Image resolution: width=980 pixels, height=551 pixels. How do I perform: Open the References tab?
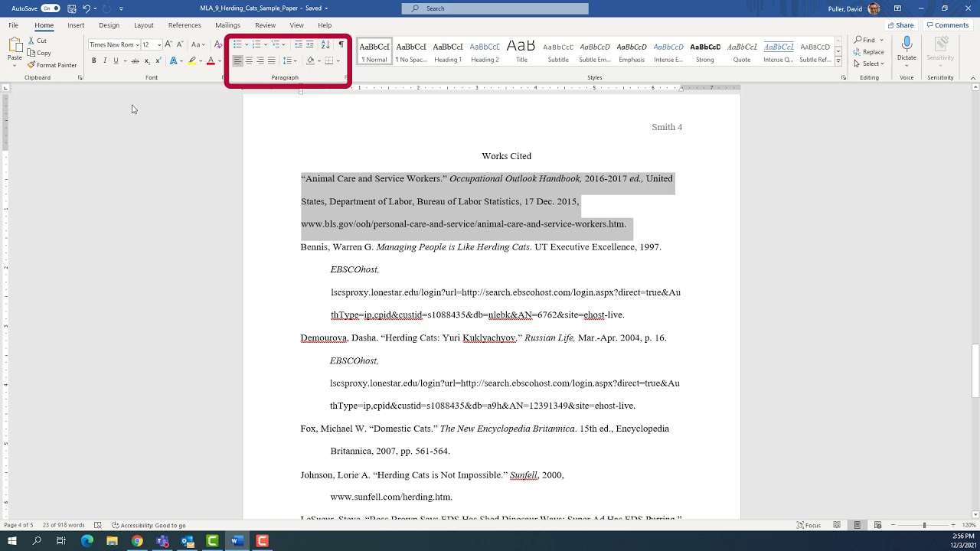coord(185,25)
